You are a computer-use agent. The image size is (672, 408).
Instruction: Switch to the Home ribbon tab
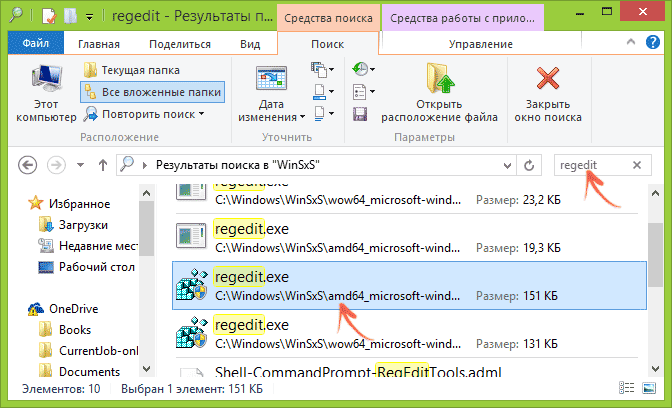tap(99, 44)
